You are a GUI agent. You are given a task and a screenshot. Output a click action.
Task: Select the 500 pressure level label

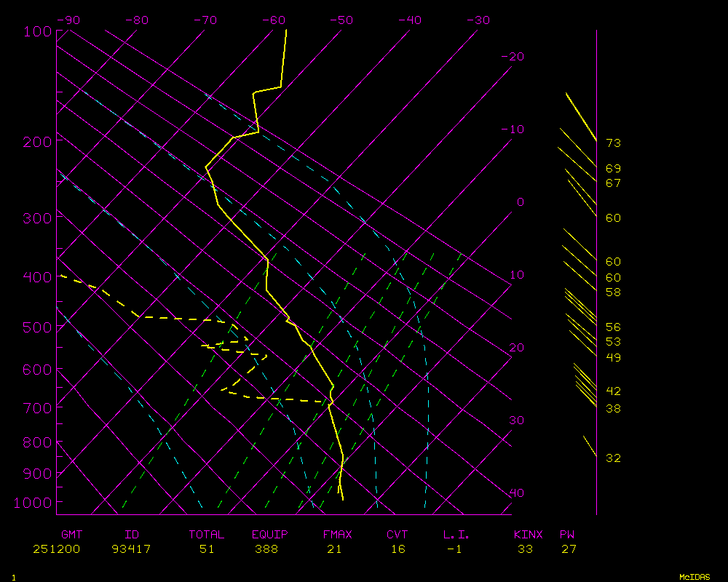37,327
